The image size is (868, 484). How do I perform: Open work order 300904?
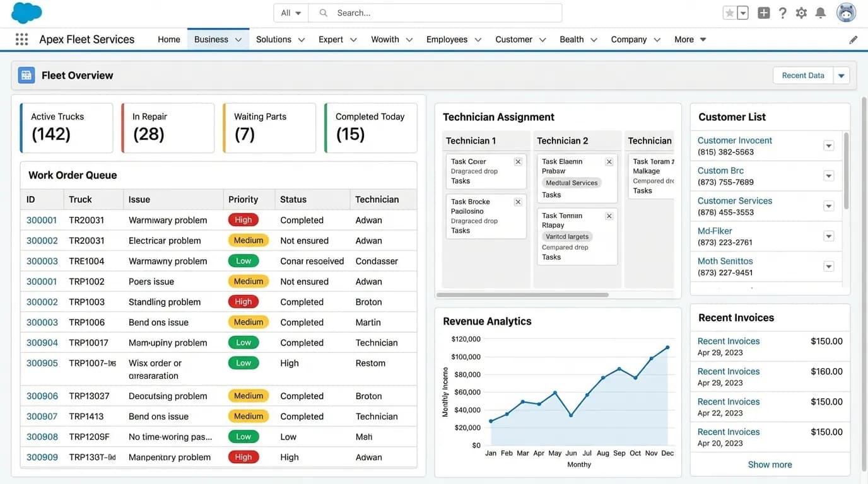tap(42, 343)
